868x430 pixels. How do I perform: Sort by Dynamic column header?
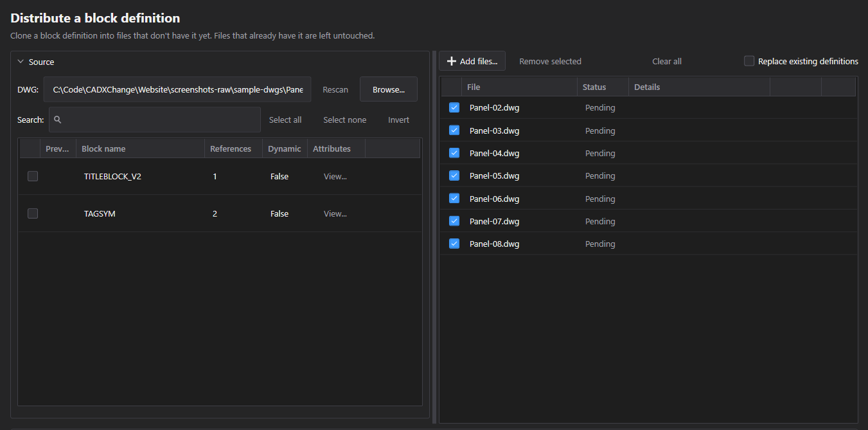(x=285, y=148)
